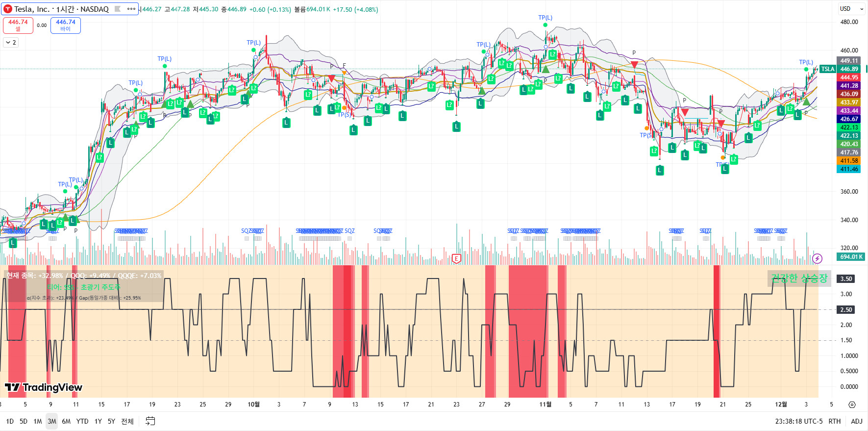The height and width of the screenshot is (431, 868).
Task: Open chart settings hexagon gear icon
Action: (x=852, y=405)
